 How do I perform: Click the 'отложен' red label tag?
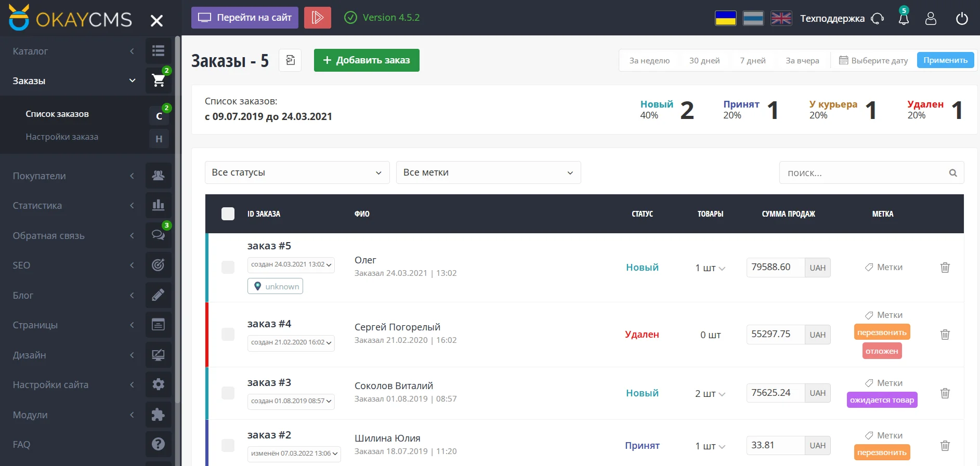pos(882,351)
